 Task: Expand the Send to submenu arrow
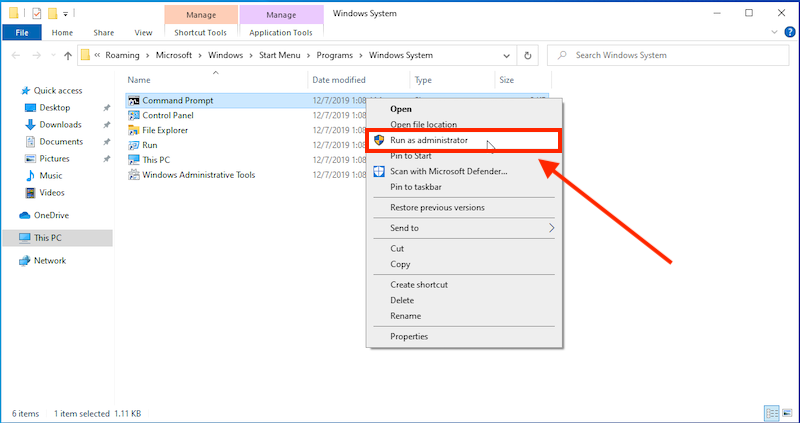pos(551,228)
